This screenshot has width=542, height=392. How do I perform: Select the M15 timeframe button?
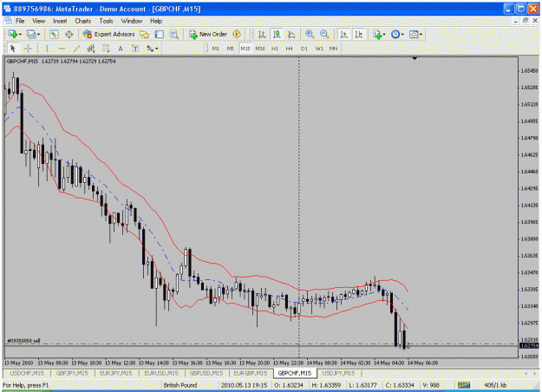(245, 49)
